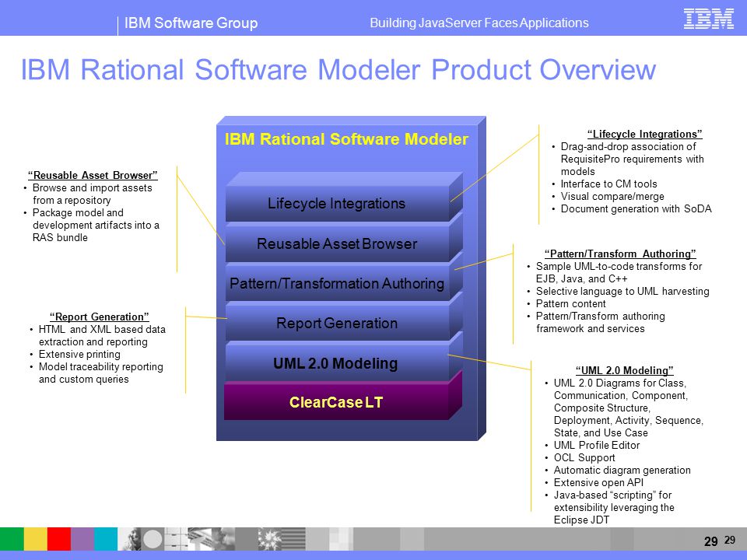The width and height of the screenshot is (747, 560).
Task: Click the red square in the footer strip
Action: click(59, 538)
